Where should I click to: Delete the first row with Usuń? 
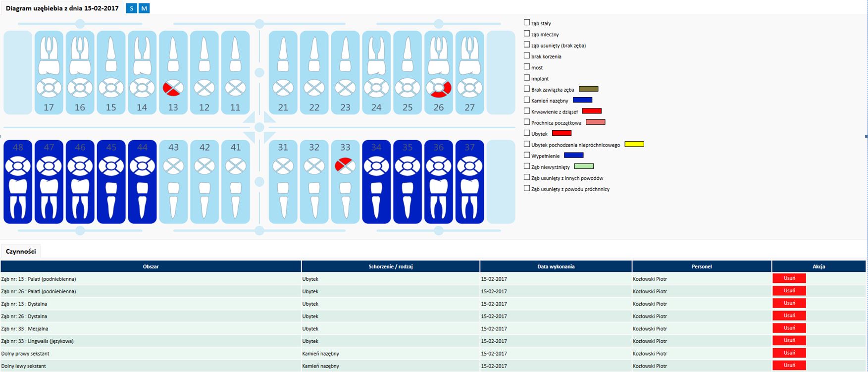pos(789,278)
